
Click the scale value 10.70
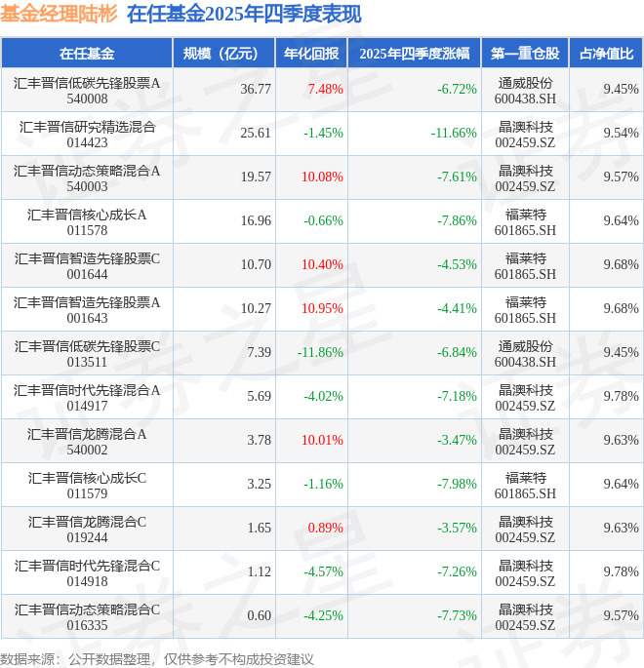click(x=256, y=264)
